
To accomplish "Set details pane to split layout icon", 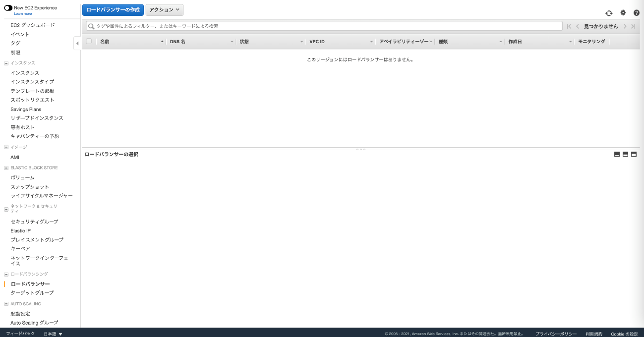I will pos(625,154).
